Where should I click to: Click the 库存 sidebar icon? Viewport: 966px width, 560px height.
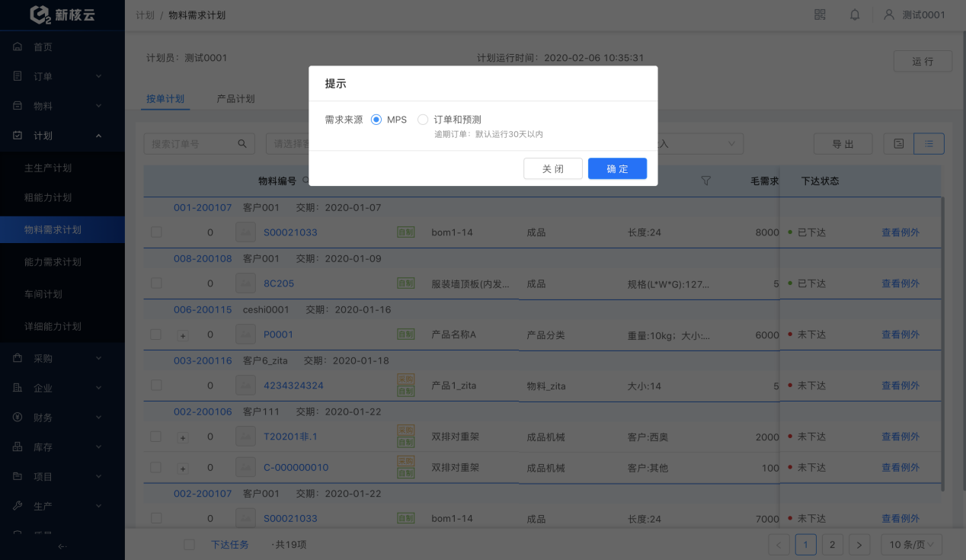coord(18,447)
